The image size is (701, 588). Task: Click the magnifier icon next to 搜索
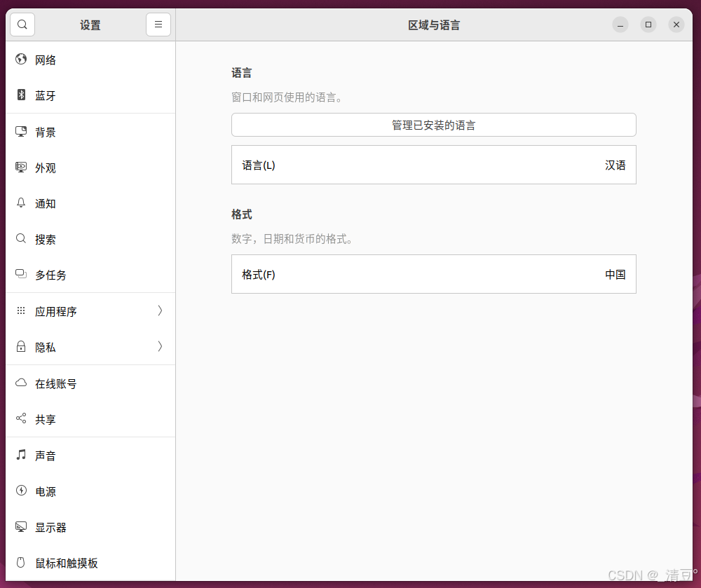21,238
